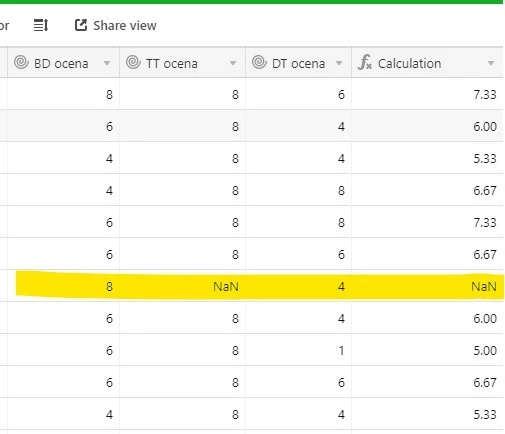Select the Calculation column header
The height and width of the screenshot is (434, 505).
pos(427,63)
